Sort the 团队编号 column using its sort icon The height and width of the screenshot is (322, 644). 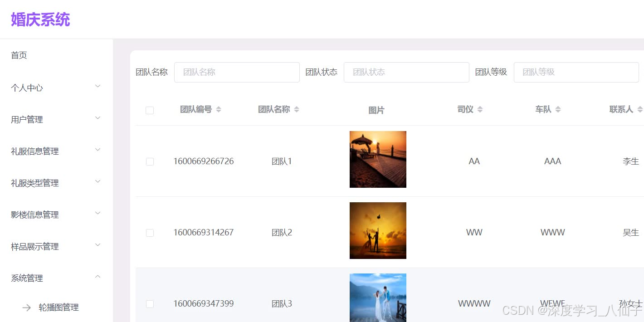218,109
